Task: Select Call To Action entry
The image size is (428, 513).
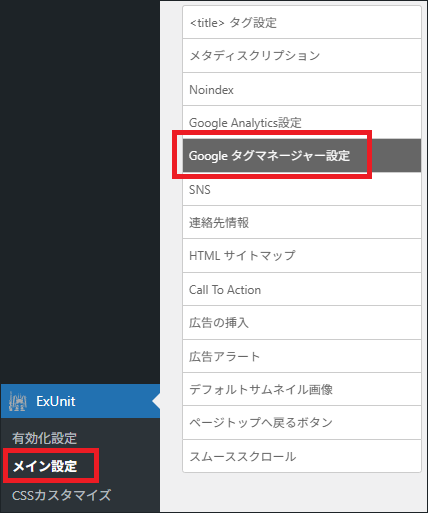Action: 302,289
